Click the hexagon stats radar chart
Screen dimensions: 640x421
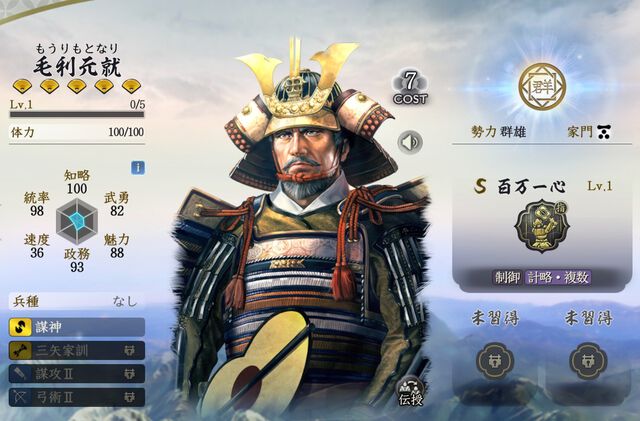tap(77, 222)
